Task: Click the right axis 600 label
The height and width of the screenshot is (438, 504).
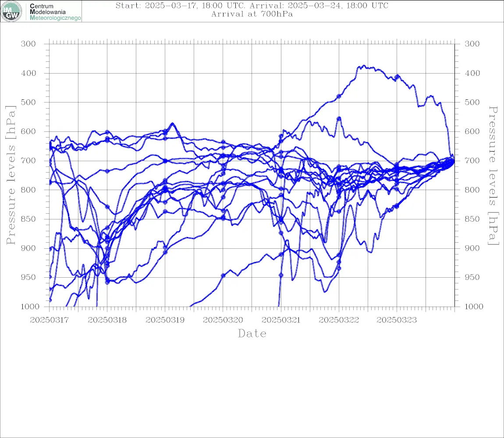Action: pyautogui.click(x=472, y=131)
